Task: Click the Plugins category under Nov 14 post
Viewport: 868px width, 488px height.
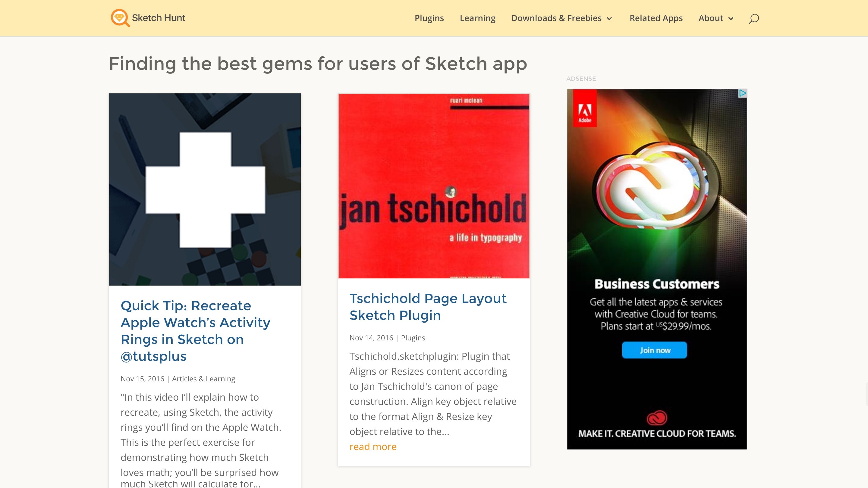Action: (413, 338)
